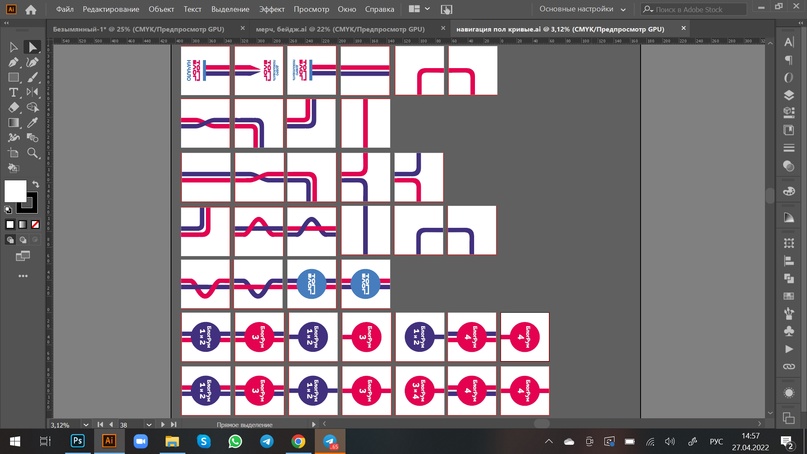Select the Artboard tool
This screenshot has width=807, height=454.
click(x=14, y=153)
